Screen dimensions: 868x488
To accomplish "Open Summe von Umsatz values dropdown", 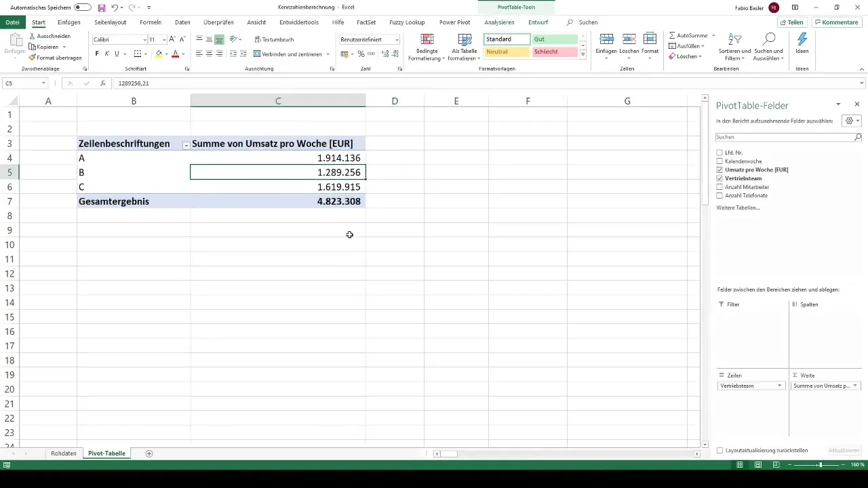I will (x=855, y=386).
